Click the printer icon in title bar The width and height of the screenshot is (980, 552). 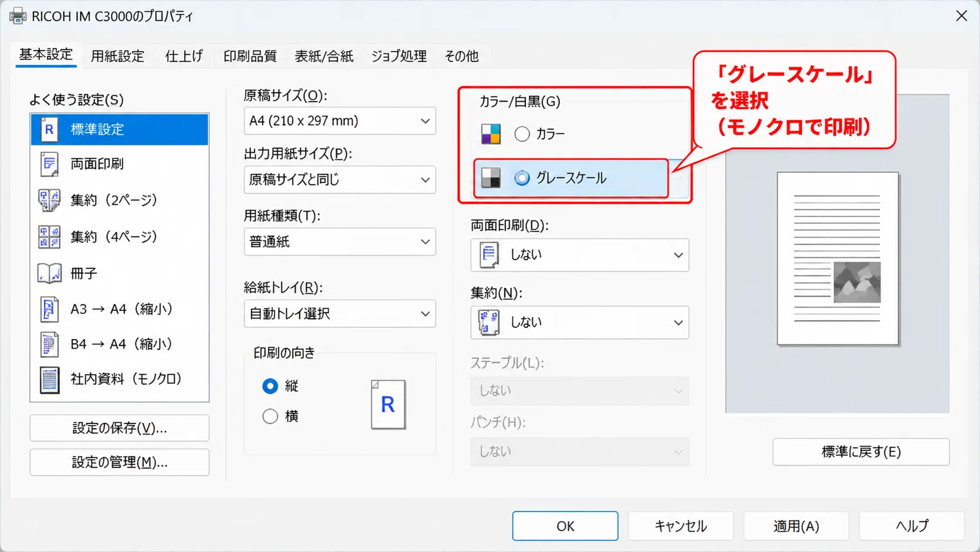pos(18,16)
